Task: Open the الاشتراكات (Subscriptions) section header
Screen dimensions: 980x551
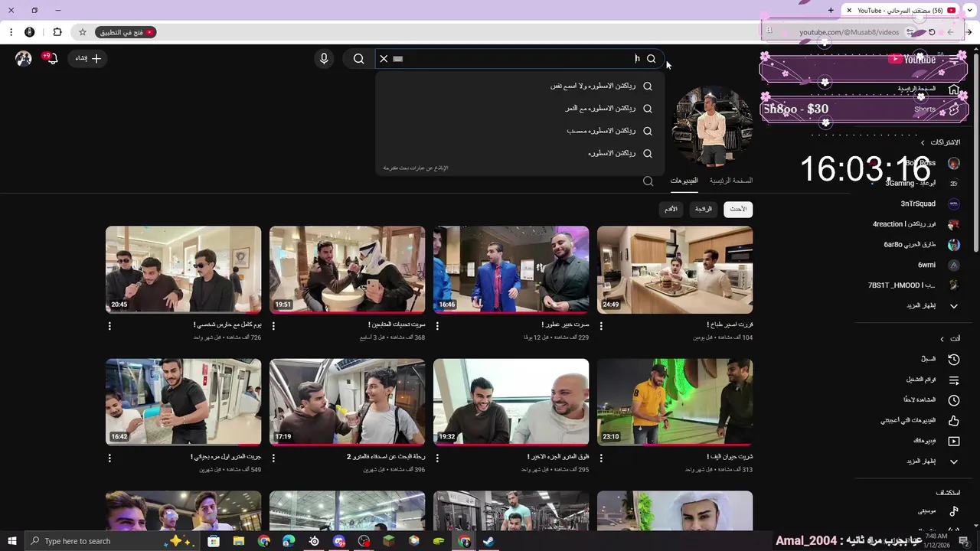Action: 940,142
